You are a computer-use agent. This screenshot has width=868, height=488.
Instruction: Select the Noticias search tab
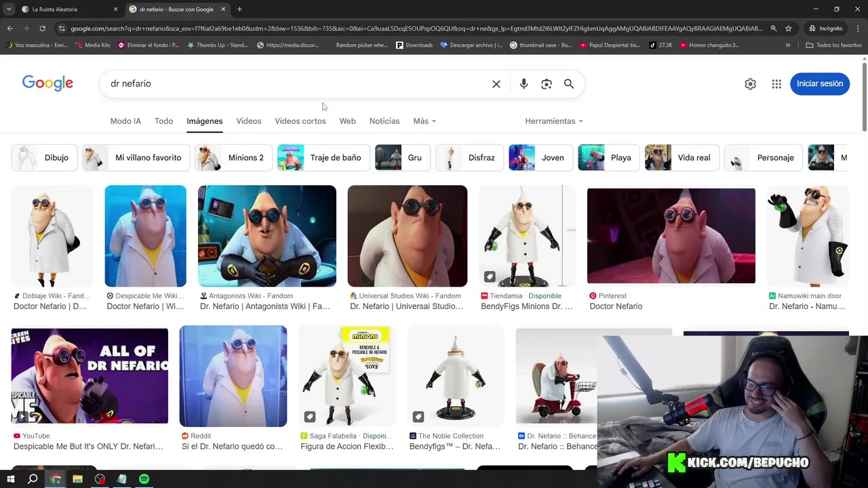(384, 121)
